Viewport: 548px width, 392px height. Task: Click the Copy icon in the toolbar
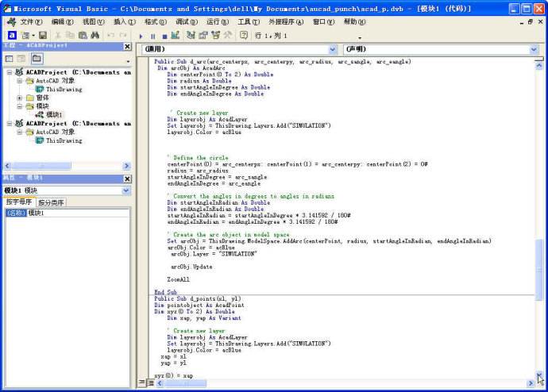[70, 35]
